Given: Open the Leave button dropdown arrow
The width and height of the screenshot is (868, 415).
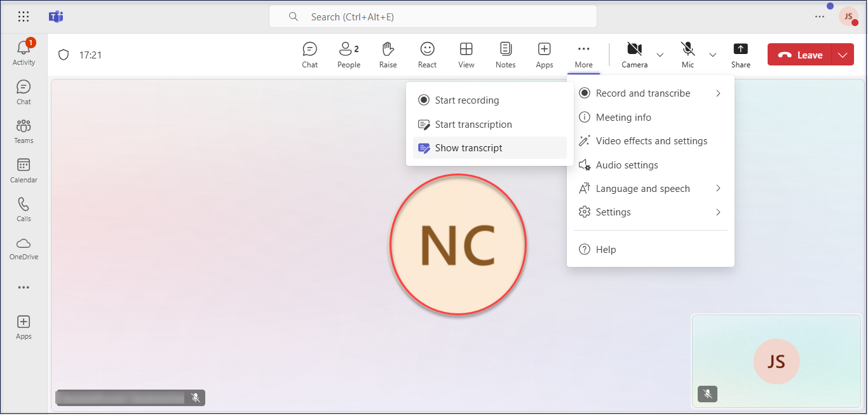Looking at the screenshot, I should tap(843, 55).
